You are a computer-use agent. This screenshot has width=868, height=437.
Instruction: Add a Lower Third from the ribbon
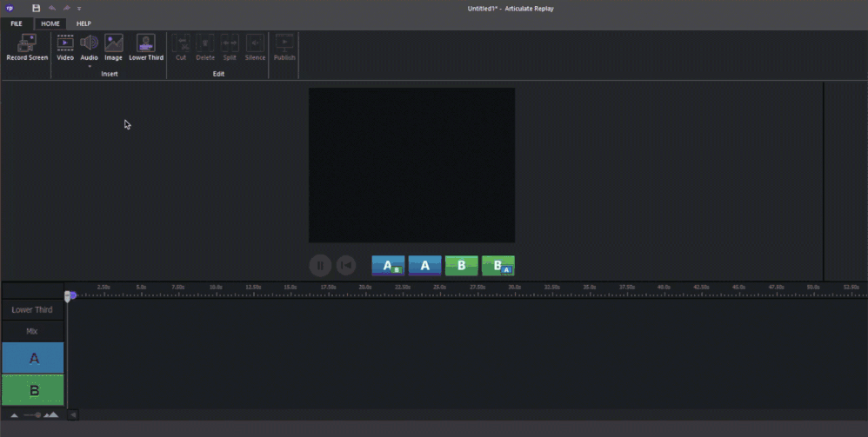pos(146,48)
